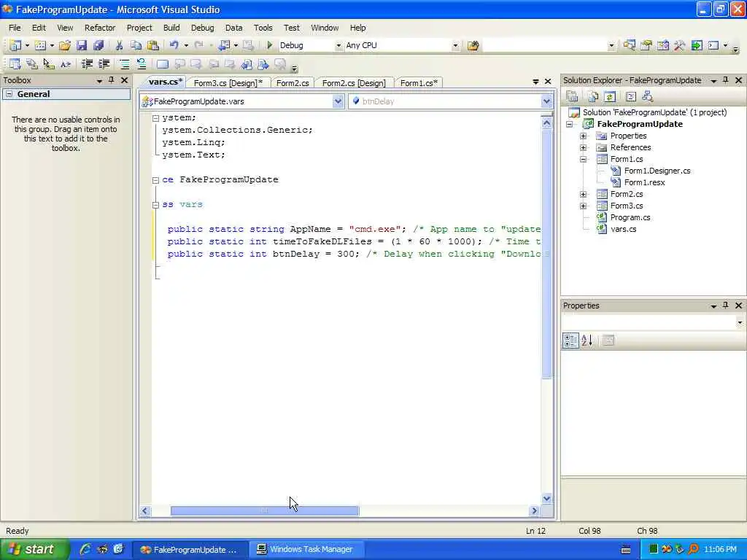The image size is (747, 560).
Task: Select vars.cs file in Solution Explorer
Action: (x=623, y=229)
